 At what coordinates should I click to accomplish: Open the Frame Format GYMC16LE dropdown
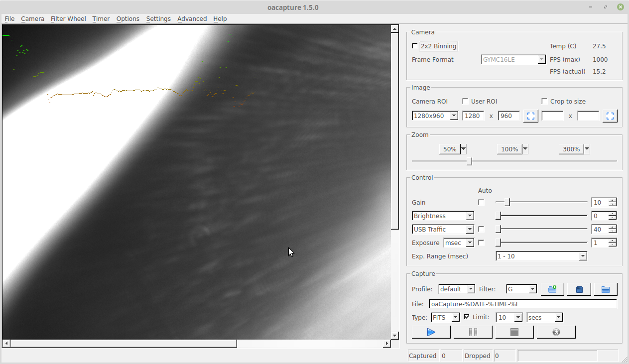tap(514, 60)
